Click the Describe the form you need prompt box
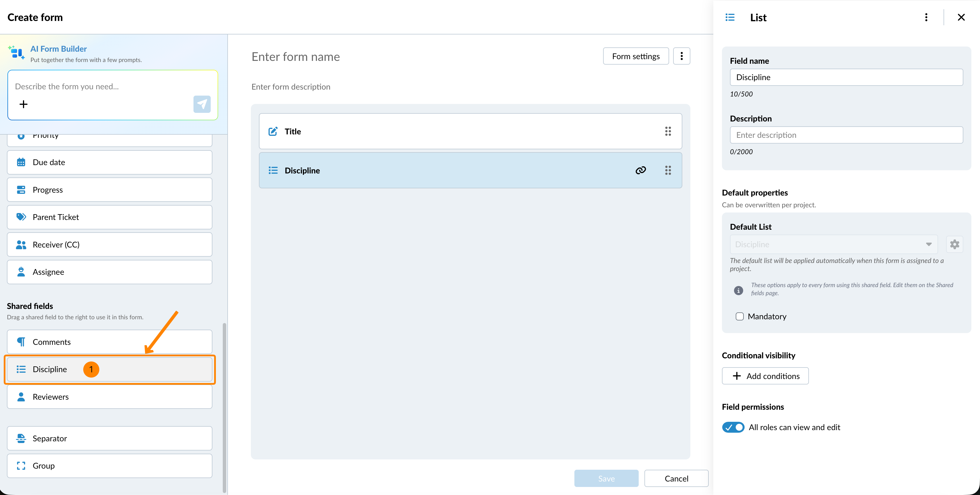980x495 pixels. 113,95
